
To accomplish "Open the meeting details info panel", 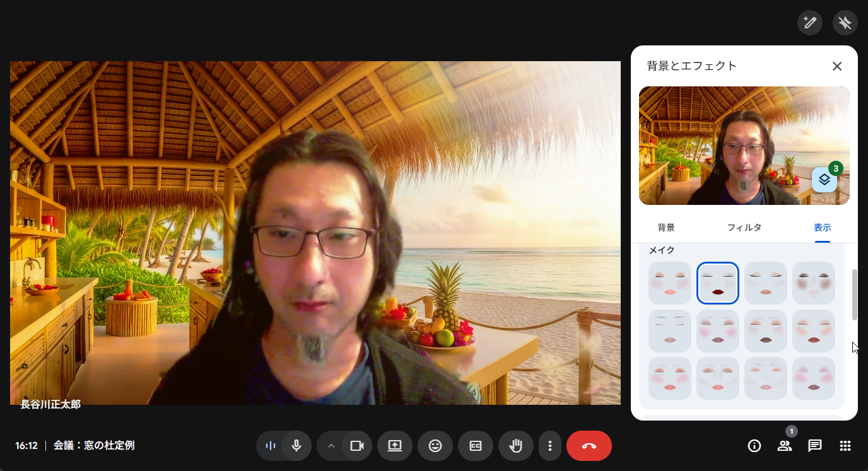I will click(754, 446).
